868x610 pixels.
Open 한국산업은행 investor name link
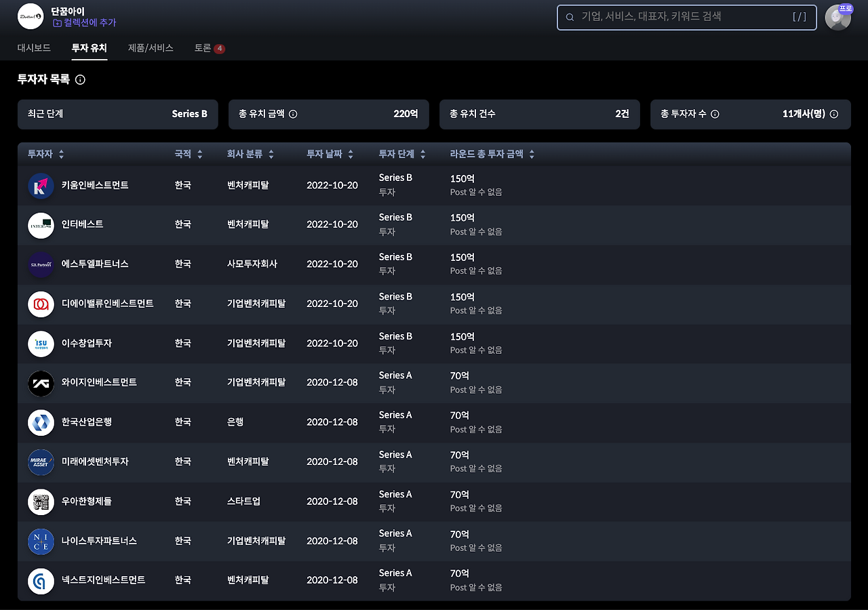tap(87, 422)
